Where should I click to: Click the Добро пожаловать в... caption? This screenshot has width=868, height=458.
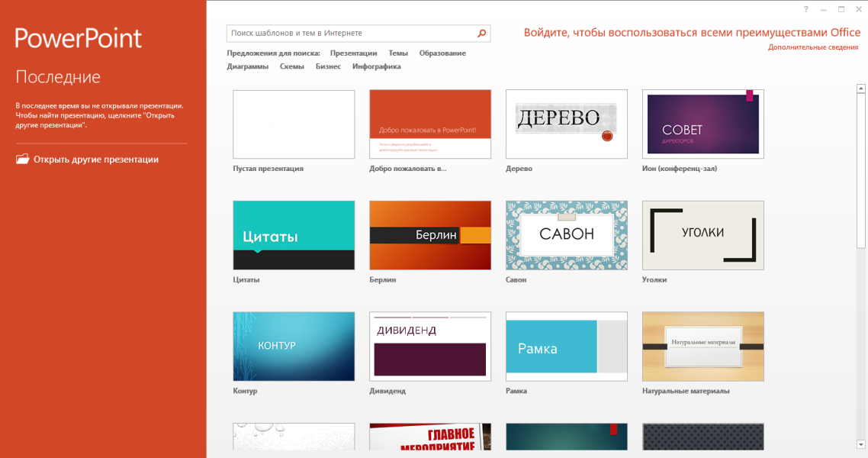(x=407, y=169)
